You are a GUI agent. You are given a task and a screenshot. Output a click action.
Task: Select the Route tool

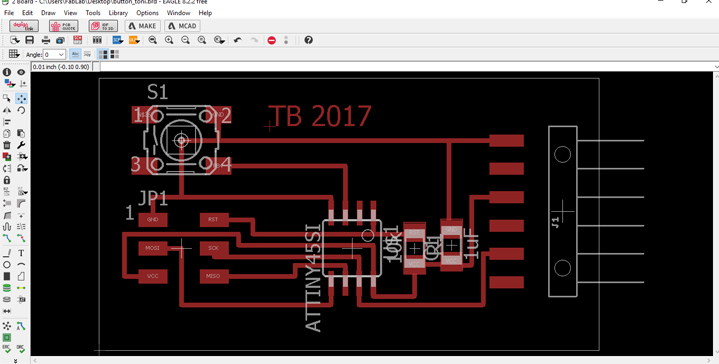point(7,238)
